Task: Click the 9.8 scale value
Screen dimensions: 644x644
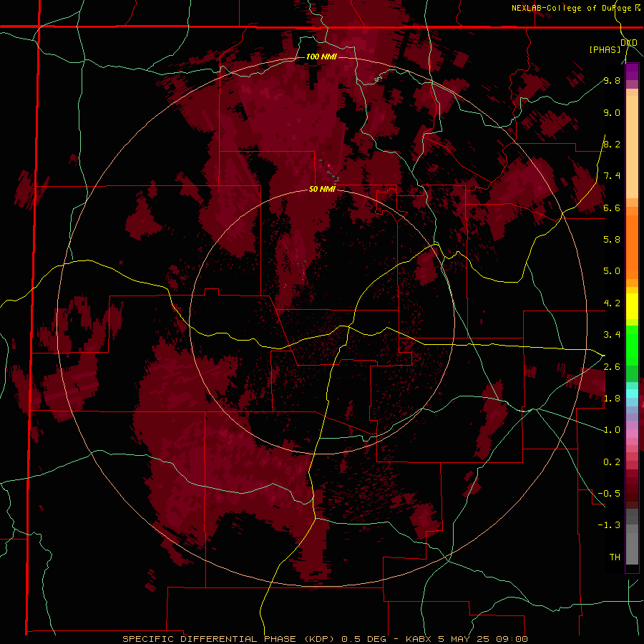Action: point(612,80)
